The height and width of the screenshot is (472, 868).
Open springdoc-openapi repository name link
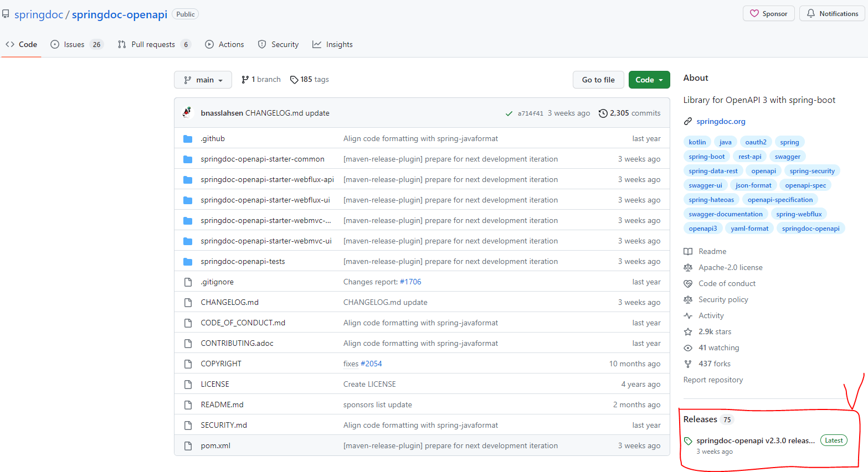[x=120, y=15]
